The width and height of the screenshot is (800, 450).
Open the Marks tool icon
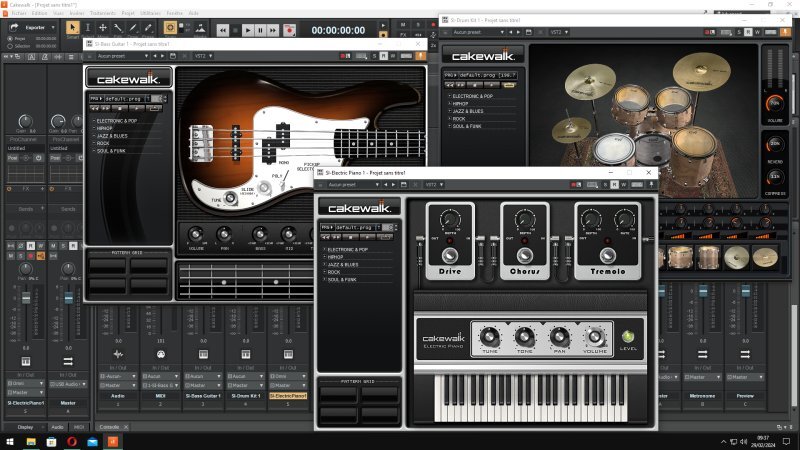coord(201,28)
